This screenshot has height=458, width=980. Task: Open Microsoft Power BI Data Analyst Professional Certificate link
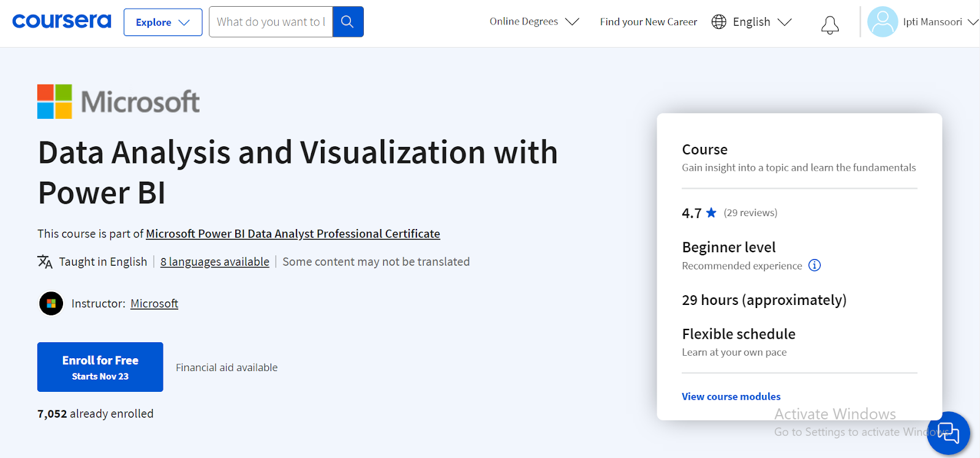[293, 234]
